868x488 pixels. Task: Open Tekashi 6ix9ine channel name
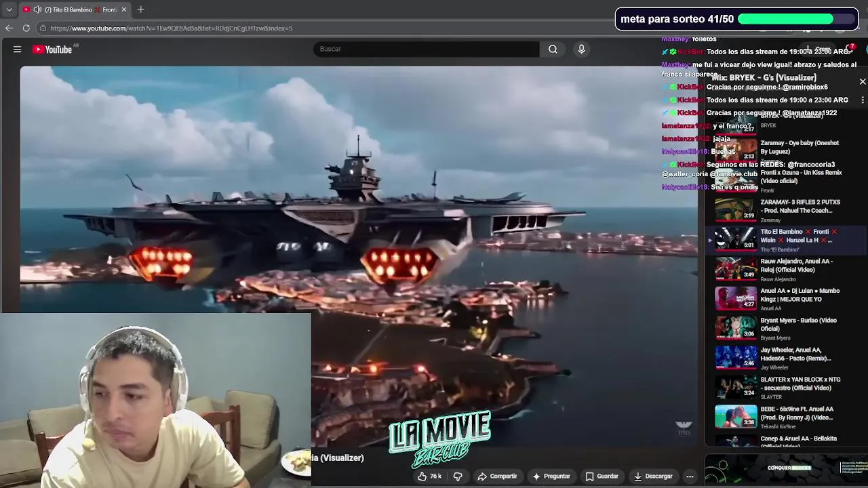click(778, 427)
